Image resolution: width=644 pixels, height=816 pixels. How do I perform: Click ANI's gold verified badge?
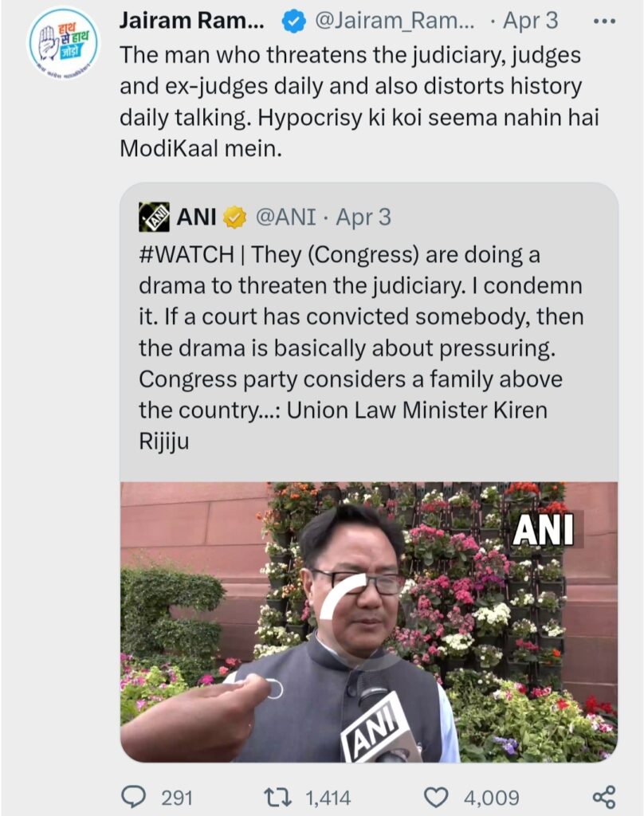click(x=235, y=217)
